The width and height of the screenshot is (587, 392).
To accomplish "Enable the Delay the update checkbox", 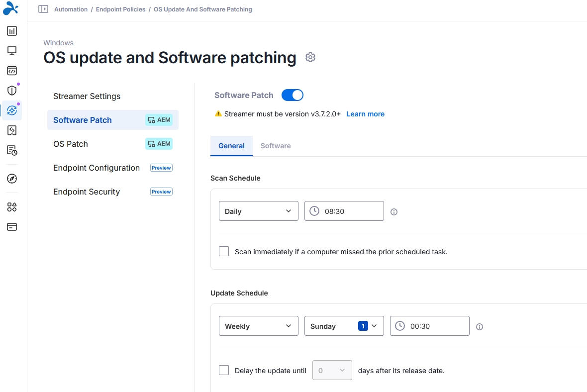I will point(224,370).
